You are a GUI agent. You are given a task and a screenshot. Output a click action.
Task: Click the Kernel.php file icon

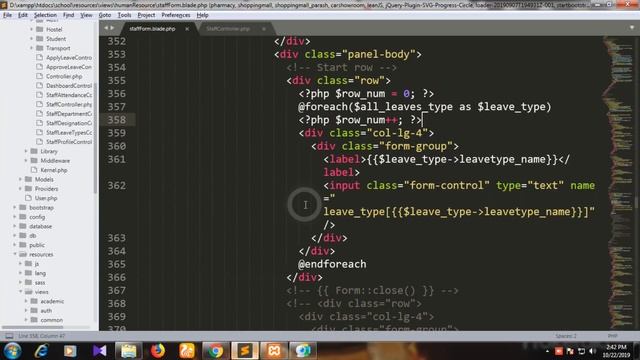point(34,170)
